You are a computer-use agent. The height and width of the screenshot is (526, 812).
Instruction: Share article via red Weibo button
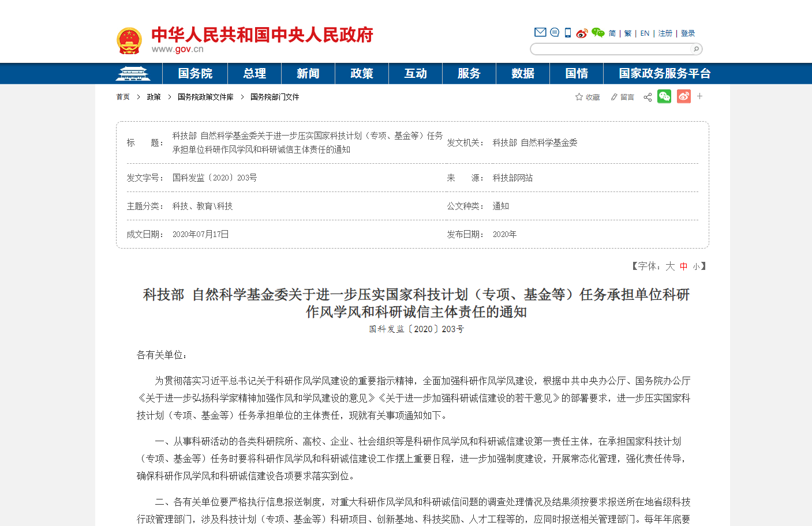coord(684,97)
